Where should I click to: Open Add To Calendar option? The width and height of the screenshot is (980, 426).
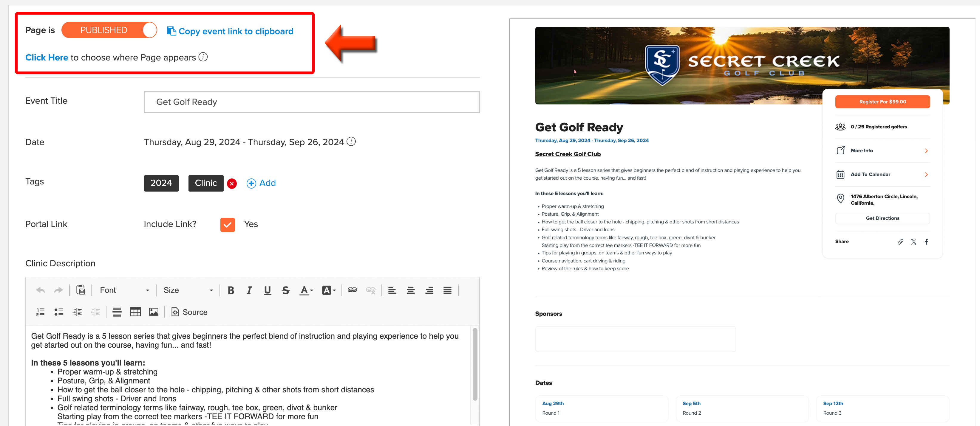pos(882,175)
